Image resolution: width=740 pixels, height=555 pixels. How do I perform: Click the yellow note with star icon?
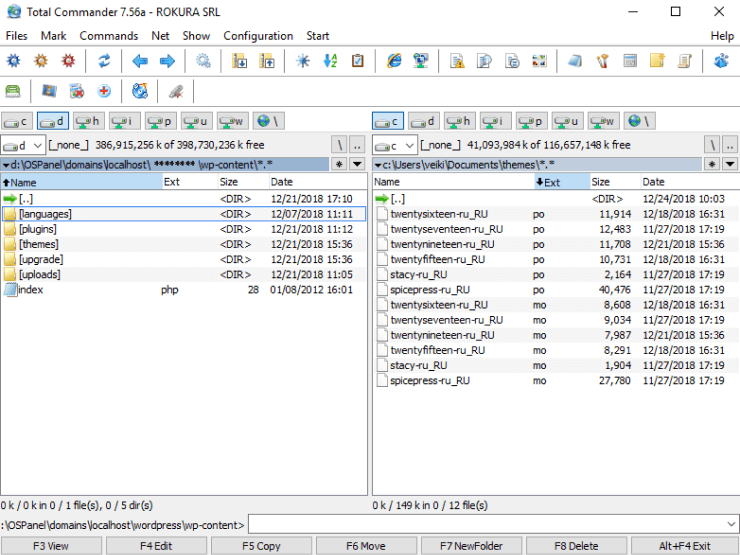tap(657, 61)
